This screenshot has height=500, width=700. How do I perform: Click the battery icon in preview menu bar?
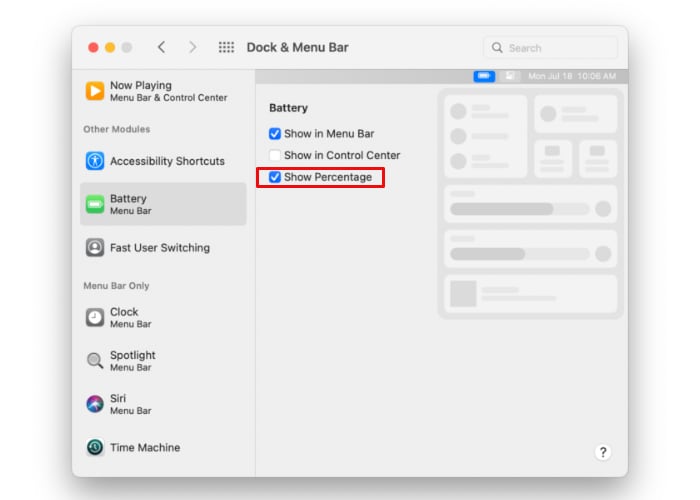(484, 76)
